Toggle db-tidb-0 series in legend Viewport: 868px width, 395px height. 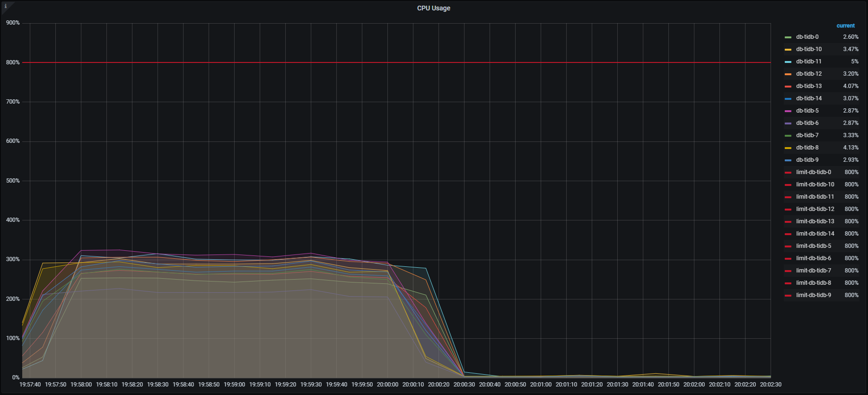point(807,37)
